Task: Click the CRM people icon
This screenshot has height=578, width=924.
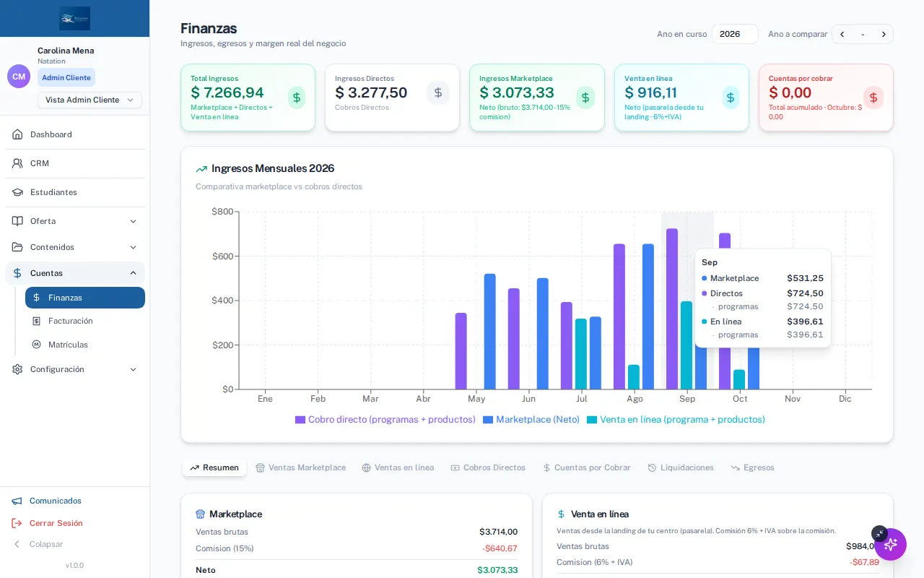Action: click(17, 163)
